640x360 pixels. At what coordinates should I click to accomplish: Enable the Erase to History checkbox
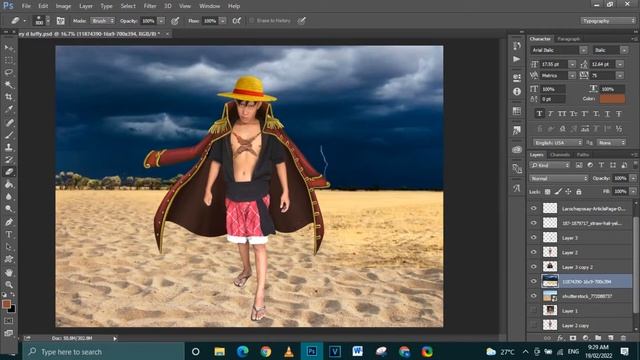pos(252,20)
